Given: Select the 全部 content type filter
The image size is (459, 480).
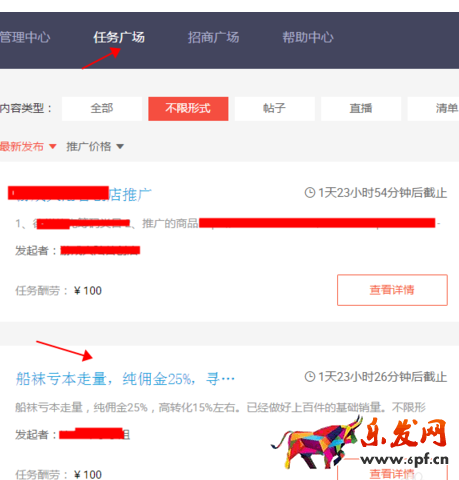Looking at the screenshot, I should pyautogui.click(x=102, y=109).
